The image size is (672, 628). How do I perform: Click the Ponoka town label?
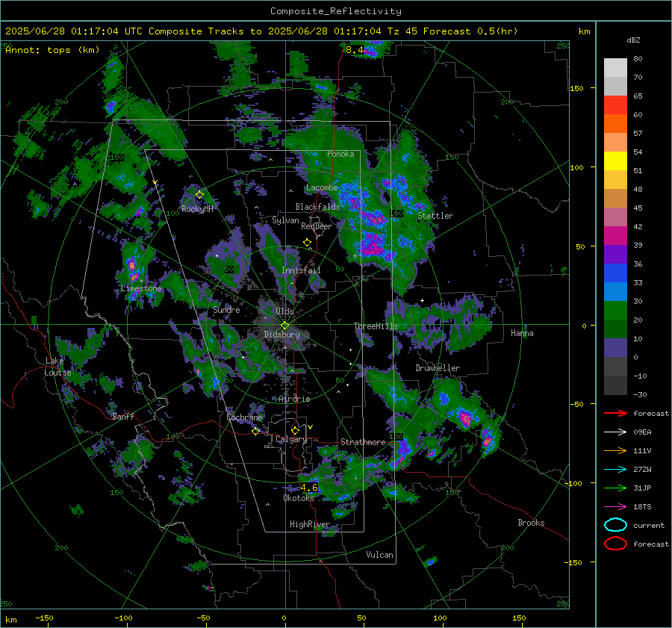(x=340, y=154)
